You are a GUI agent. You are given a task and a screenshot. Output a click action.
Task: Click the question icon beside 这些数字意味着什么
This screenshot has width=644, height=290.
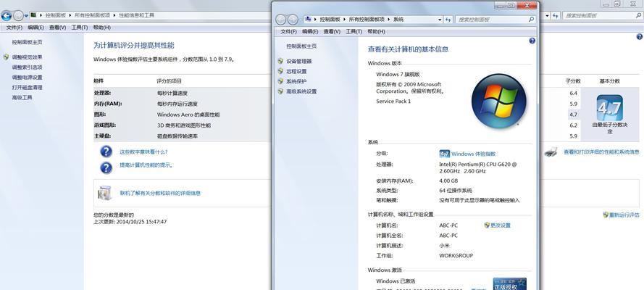pos(106,152)
